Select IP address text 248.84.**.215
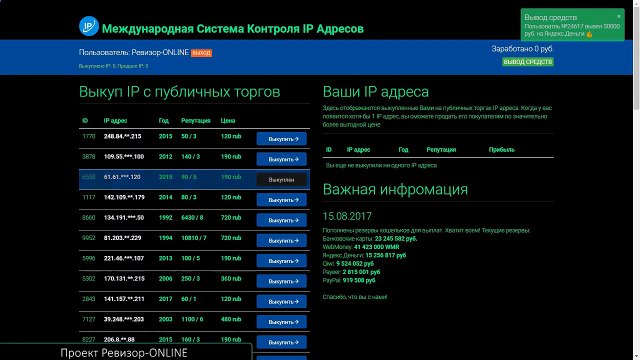Image resolution: width=640 pixels, height=360 pixels. click(122, 136)
